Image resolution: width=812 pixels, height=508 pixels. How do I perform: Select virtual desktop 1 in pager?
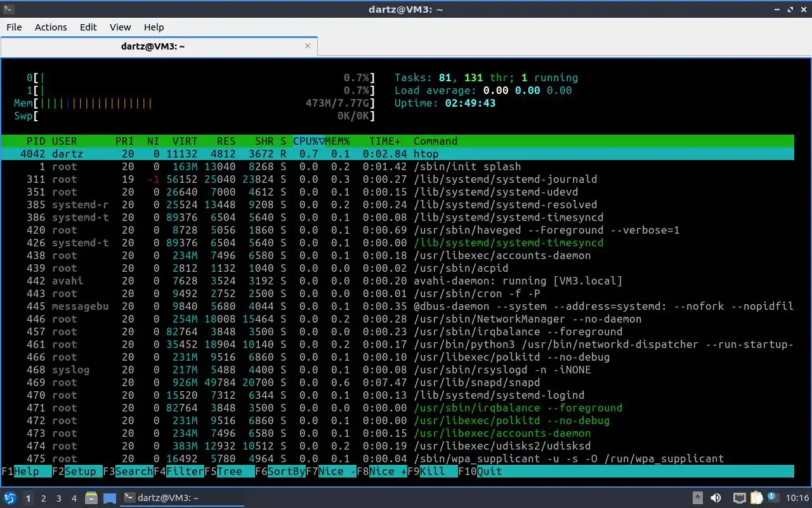click(x=29, y=498)
